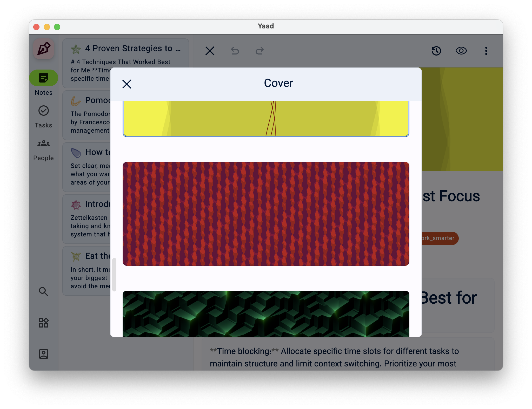Open the People section

(43, 150)
